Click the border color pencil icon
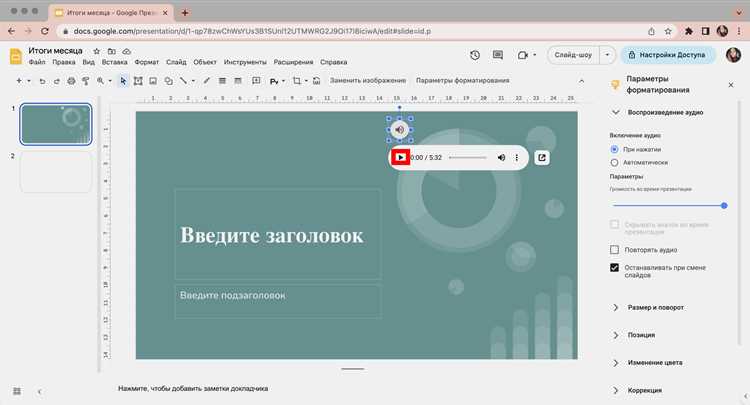 207,81
